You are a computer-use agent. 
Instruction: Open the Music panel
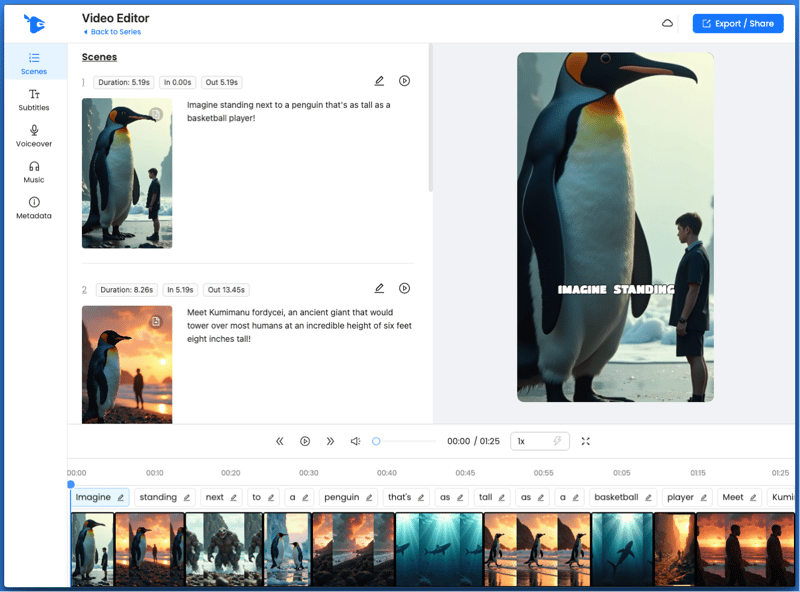click(x=34, y=172)
